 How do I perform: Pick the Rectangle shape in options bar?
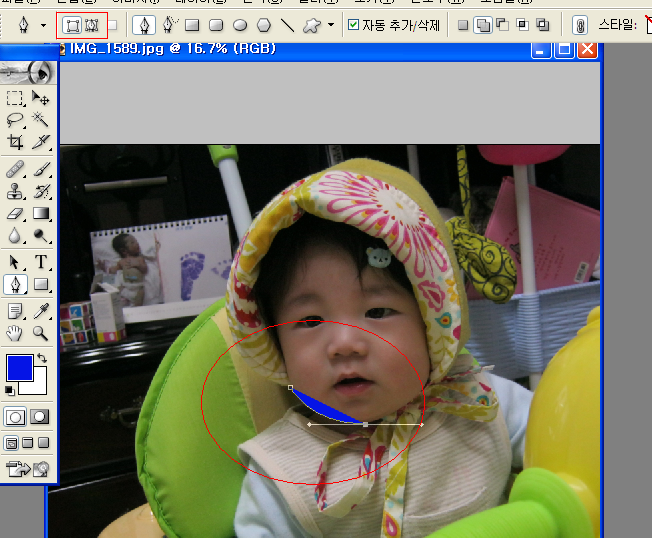pos(192,25)
